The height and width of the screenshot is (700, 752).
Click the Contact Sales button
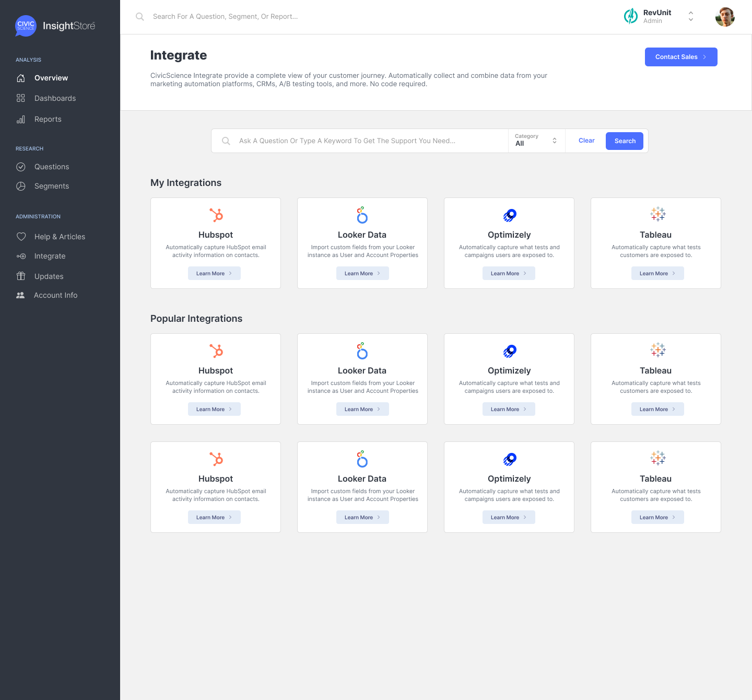pos(681,57)
